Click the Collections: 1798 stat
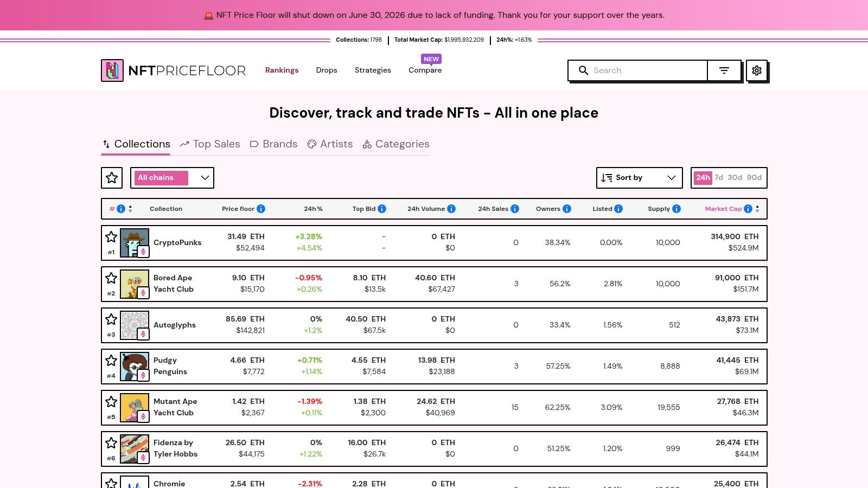The width and height of the screenshot is (868, 488). 359,40
